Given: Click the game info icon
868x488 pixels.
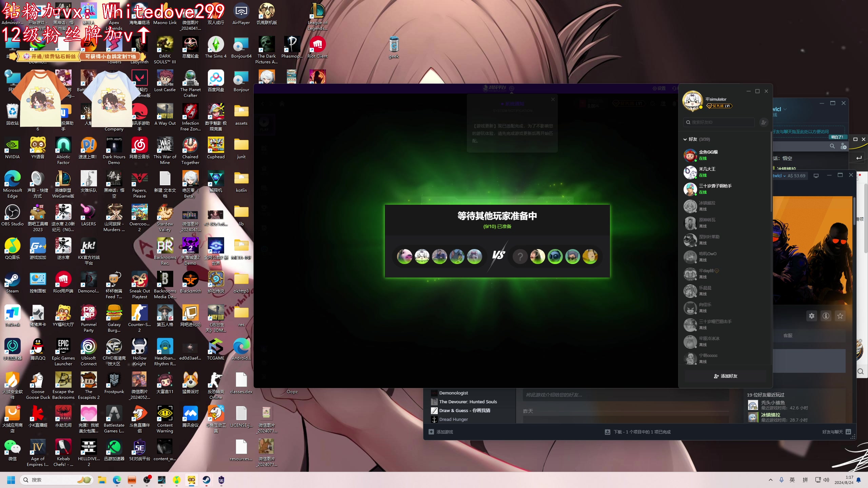Looking at the screenshot, I should pyautogui.click(x=826, y=316).
